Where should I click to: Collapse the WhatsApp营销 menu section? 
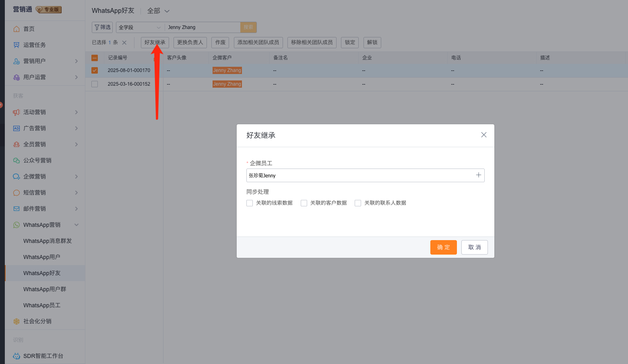[76, 225]
